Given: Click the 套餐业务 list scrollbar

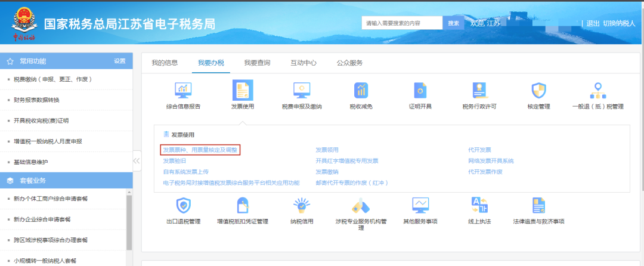Looking at the screenshot, I should tap(129, 222).
